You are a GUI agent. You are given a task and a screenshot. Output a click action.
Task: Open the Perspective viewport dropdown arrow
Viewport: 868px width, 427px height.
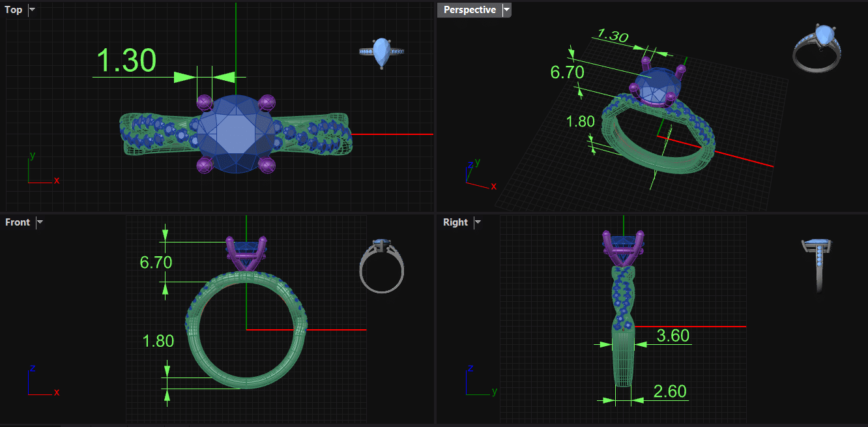click(x=506, y=10)
